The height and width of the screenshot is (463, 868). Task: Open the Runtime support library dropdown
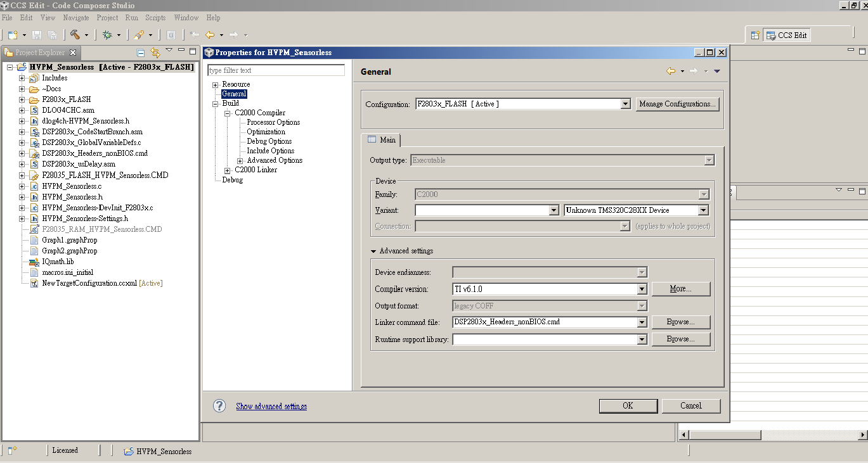(642, 339)
